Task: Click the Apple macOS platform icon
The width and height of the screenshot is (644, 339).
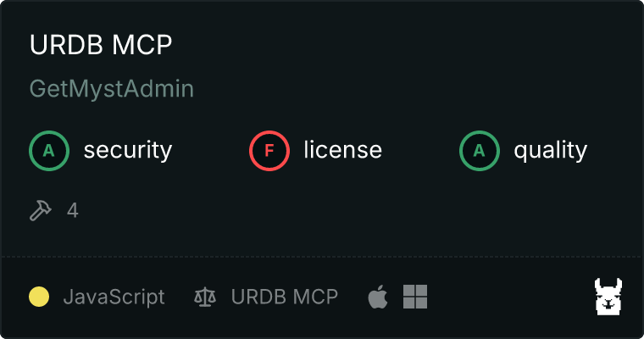Action: (378, 297)
